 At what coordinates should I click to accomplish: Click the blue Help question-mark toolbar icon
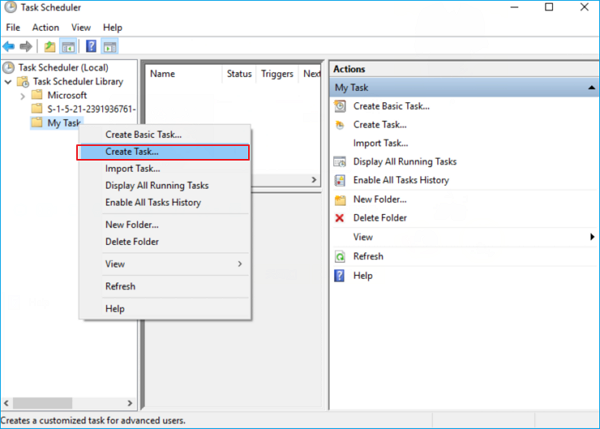pyautogui.click(x=91, y=47)
